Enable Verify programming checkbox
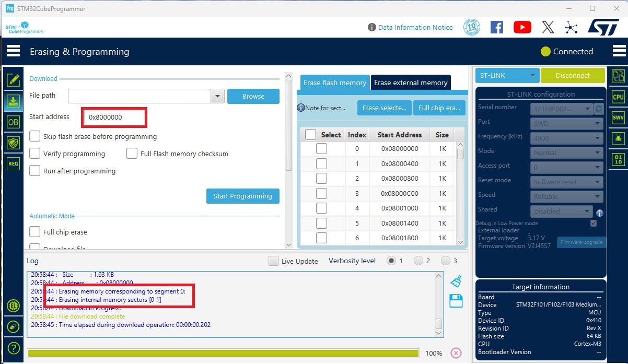628x364 pixels. [x=34, y=154]
